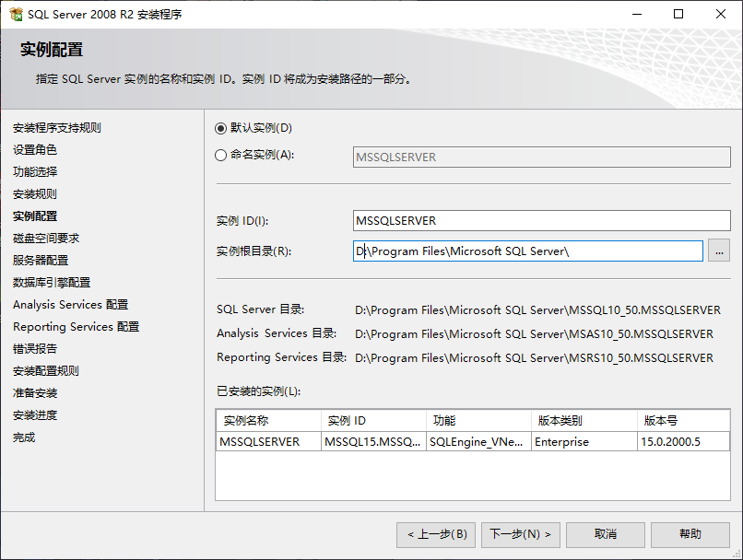This screenshot has width=743, height=560.
Task: Click the MSRS10_50.MSSQLSERVER Reporting Services path
Action: click(x=534, y=358)
